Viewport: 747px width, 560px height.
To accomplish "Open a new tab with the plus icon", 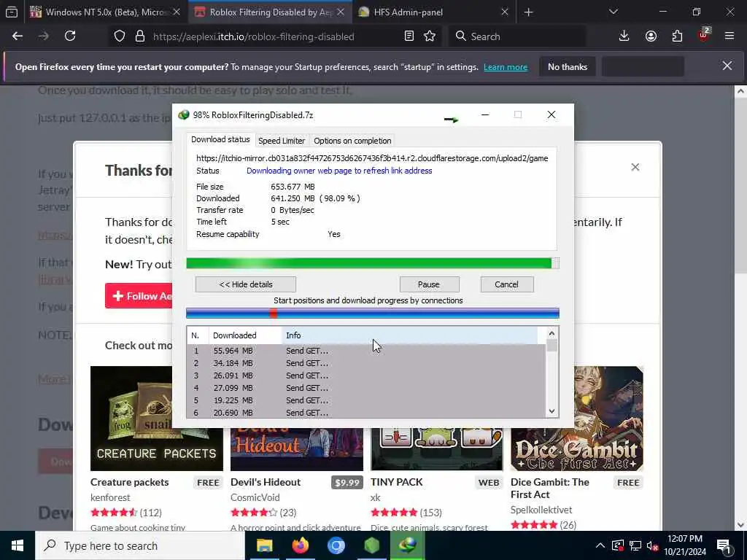I will 528,12.
